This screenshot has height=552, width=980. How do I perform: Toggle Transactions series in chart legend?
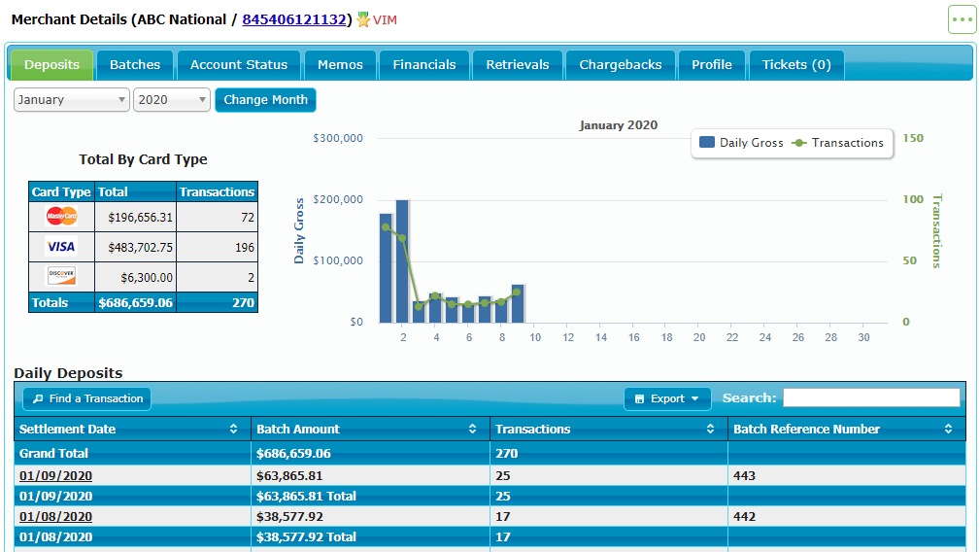(x=838, y=143)
